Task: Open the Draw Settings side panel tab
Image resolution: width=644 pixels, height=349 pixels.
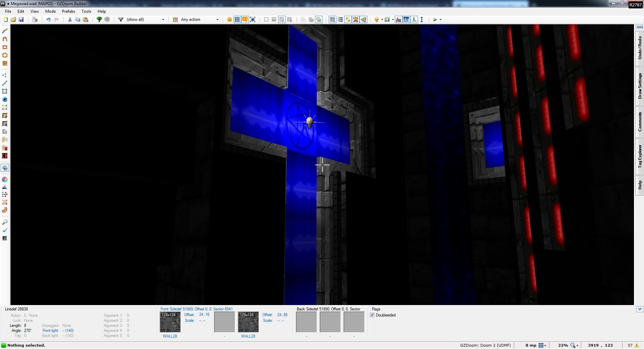Action: point(640,86)
